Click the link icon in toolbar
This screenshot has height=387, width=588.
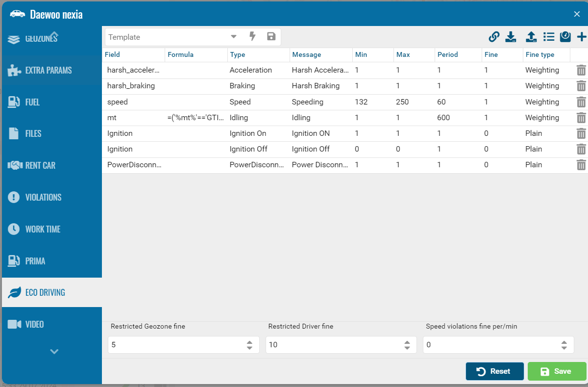coord(494,37)
